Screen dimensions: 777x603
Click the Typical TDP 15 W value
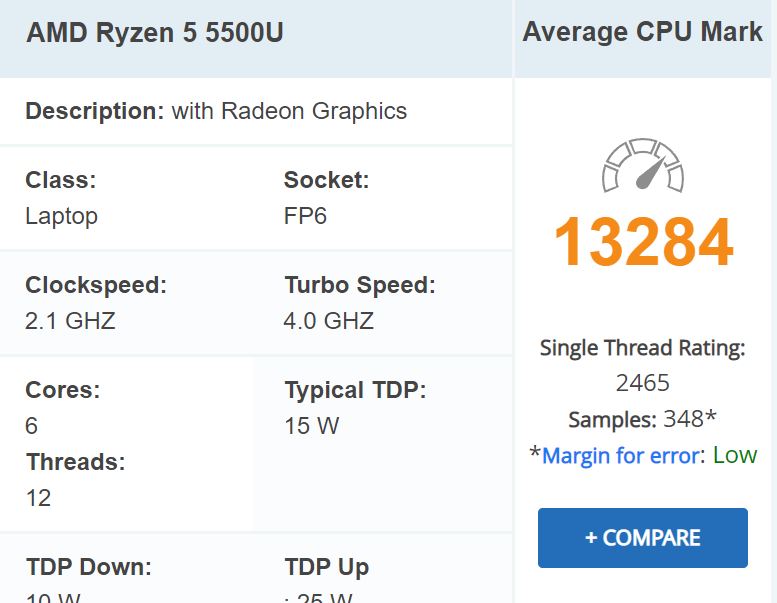click(312, 426)
